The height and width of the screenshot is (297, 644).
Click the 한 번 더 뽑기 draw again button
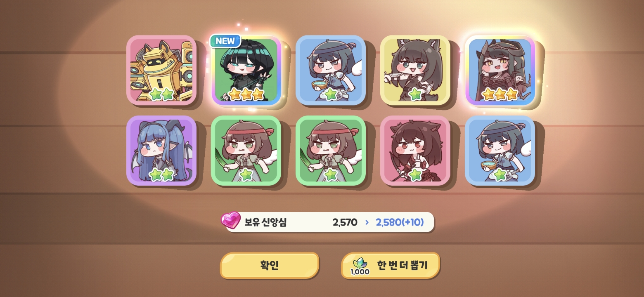[x=391, y=265]
